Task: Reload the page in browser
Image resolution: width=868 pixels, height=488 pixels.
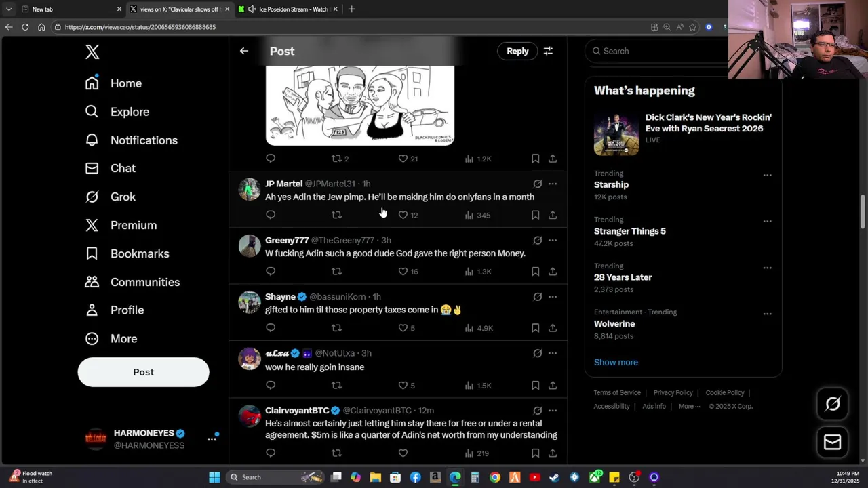Action: (25, 27)
